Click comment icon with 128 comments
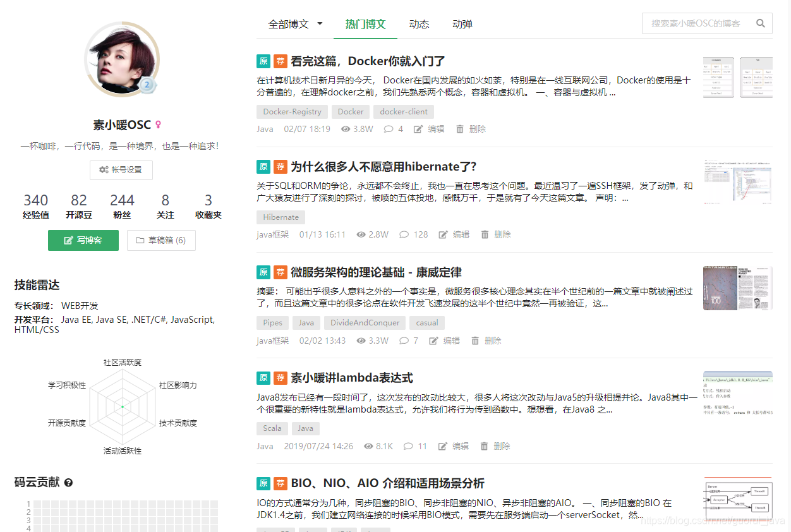This screenshot has width=791, height=532. (x=404, y=234)
